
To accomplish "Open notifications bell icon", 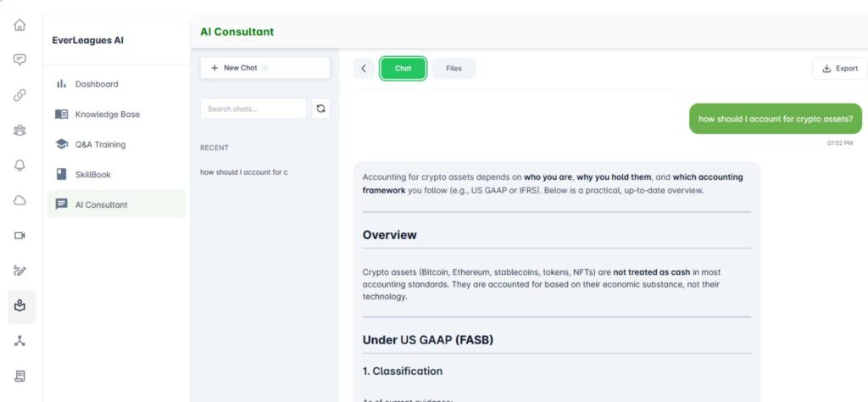I will pos(20,165).
